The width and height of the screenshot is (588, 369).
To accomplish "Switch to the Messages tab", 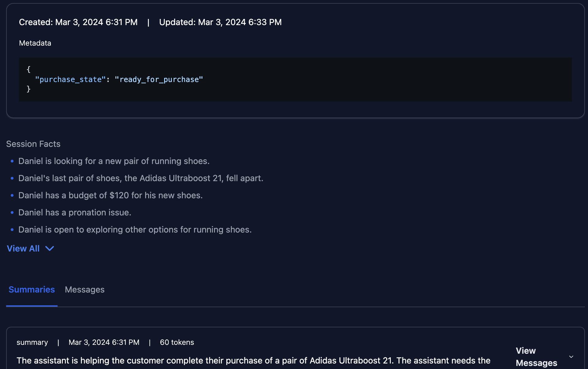I will click(x=85, y=289).
